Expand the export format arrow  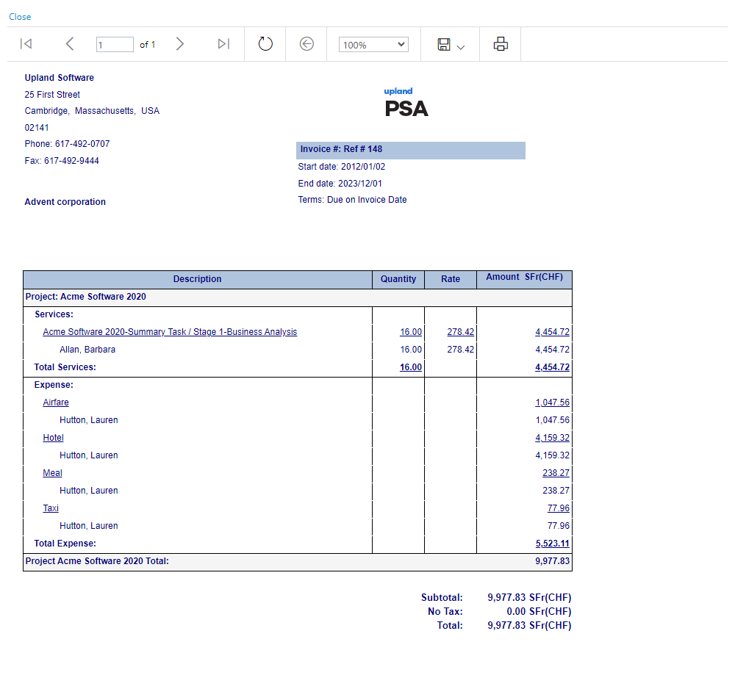[461, 47]
